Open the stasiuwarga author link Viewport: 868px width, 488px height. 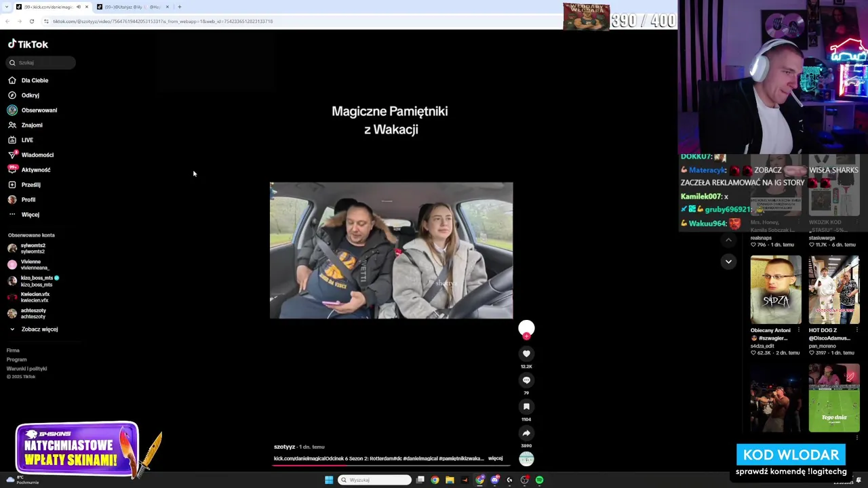822,238
